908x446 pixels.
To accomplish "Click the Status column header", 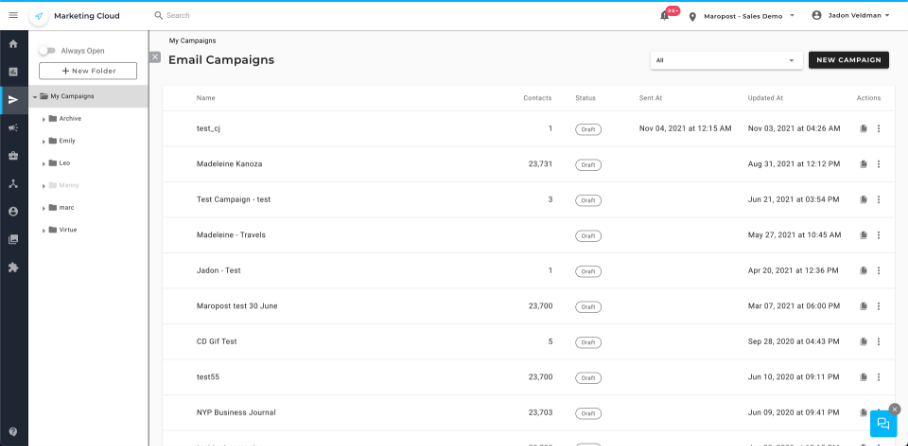I will [585, 98].
